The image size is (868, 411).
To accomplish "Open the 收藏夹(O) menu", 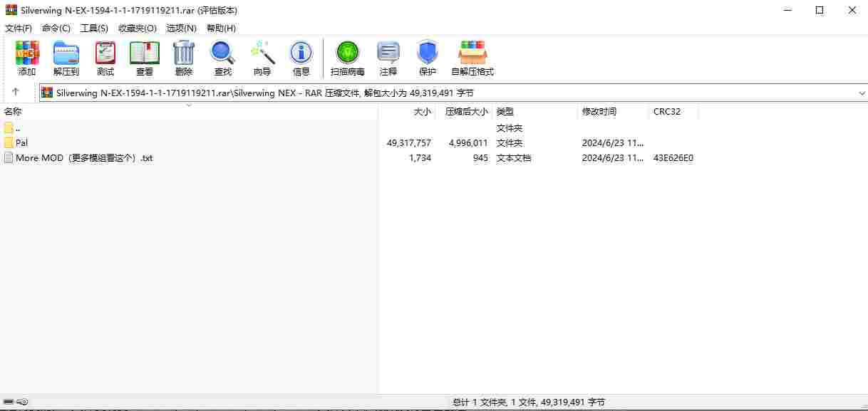I will point(138,28).
